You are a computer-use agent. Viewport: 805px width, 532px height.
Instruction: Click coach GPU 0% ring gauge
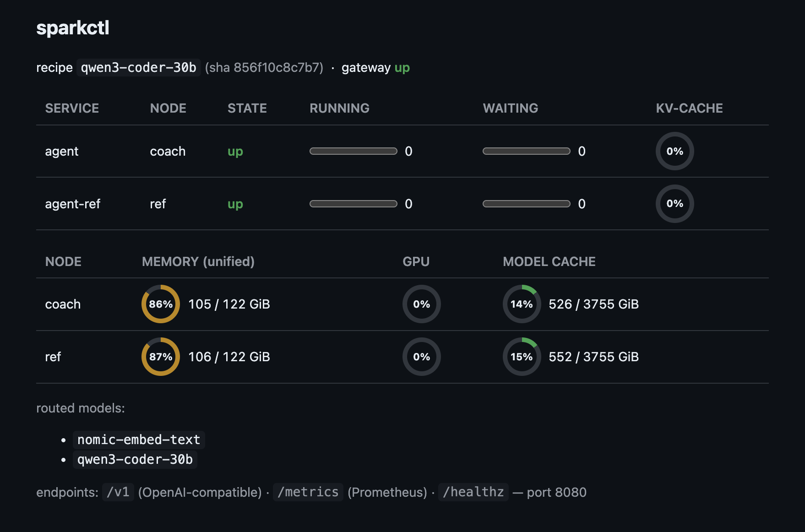point(421,304)
